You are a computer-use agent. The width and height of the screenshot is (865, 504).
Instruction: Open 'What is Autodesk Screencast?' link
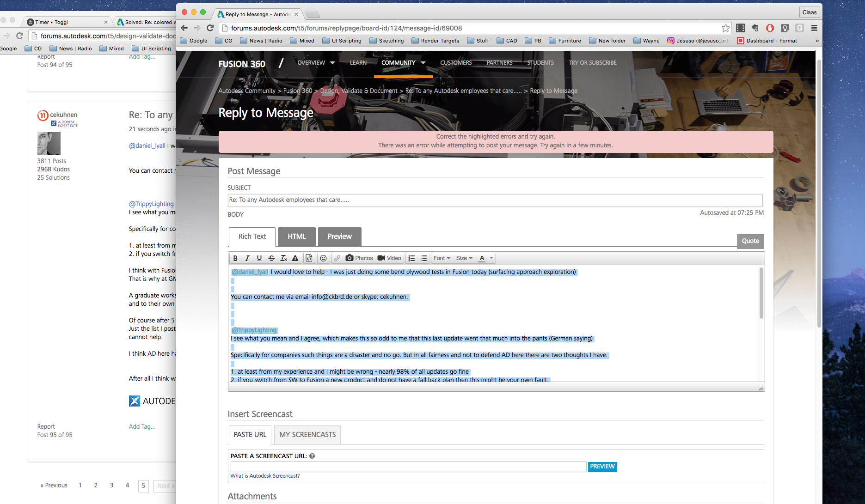[265, 476]
